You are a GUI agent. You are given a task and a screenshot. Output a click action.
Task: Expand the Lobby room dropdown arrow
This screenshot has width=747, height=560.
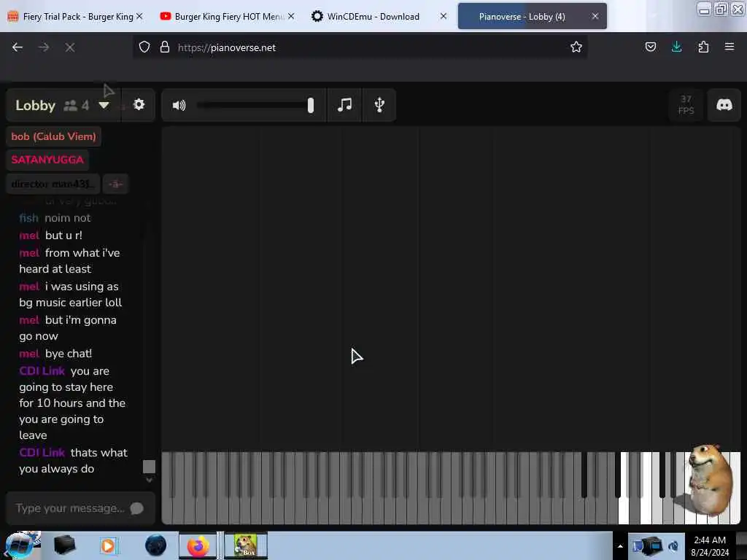[x=104, y=105]
